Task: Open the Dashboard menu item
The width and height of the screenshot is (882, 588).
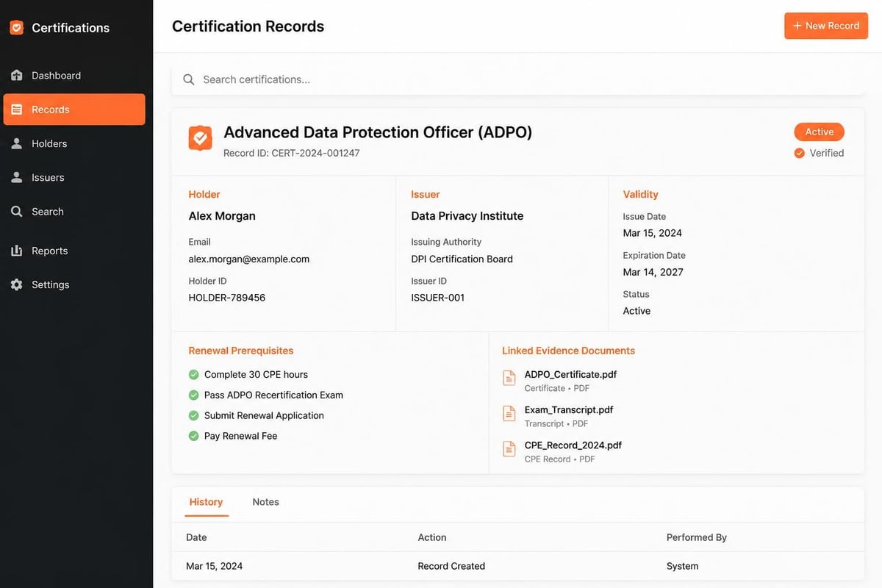Action: [x=74, y=75]
